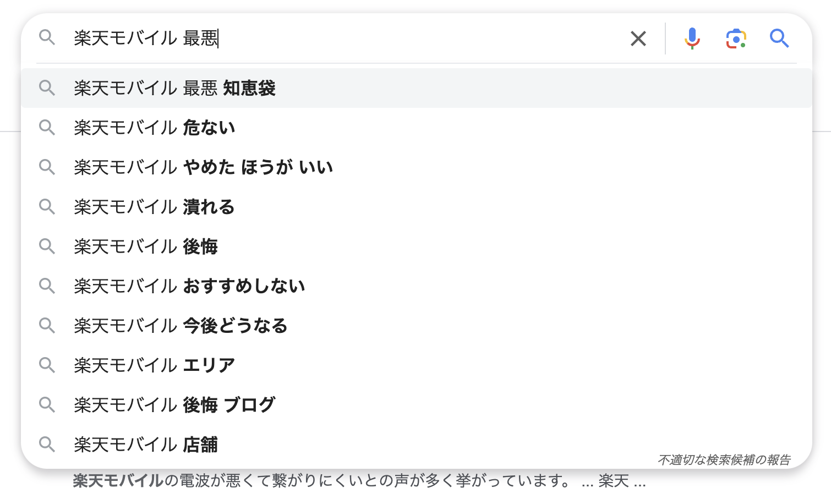Click inside the search text field

click(x=347, y=39)
